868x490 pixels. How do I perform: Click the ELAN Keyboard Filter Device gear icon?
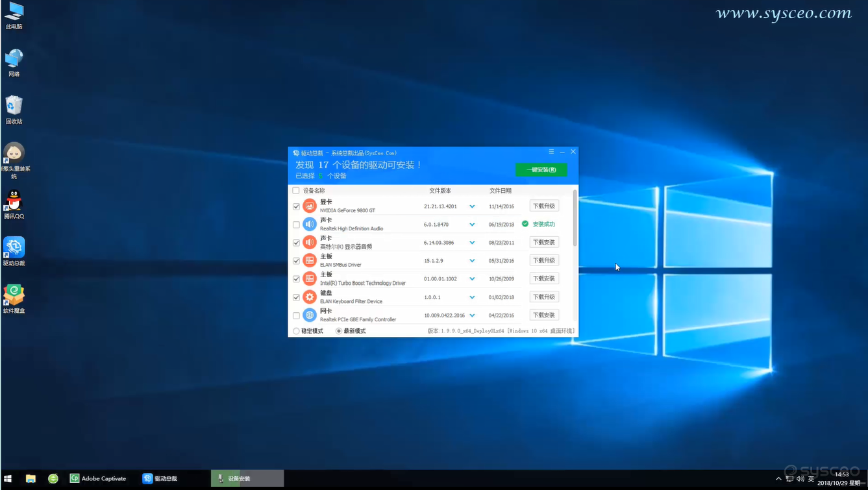(310, 297)
